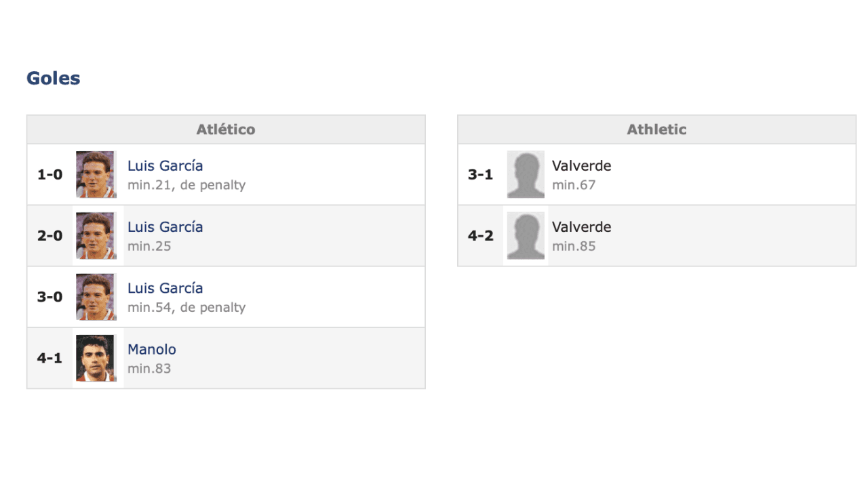Click Luis García photo beside 2-0 goal
The height and width of the screenshot is (488, 868).
(96, 235)
